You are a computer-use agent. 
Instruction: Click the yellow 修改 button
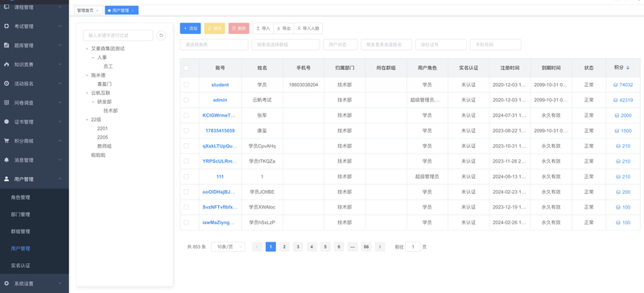tap(214, 28)
